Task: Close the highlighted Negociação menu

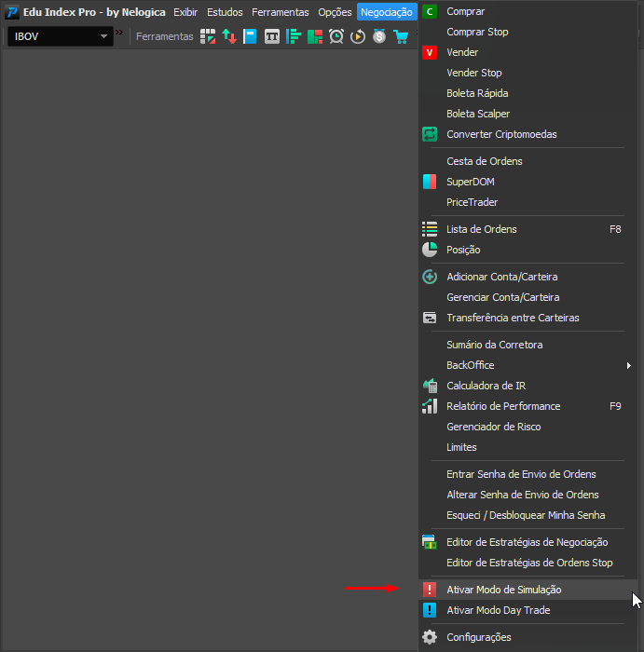Action: 387,12
